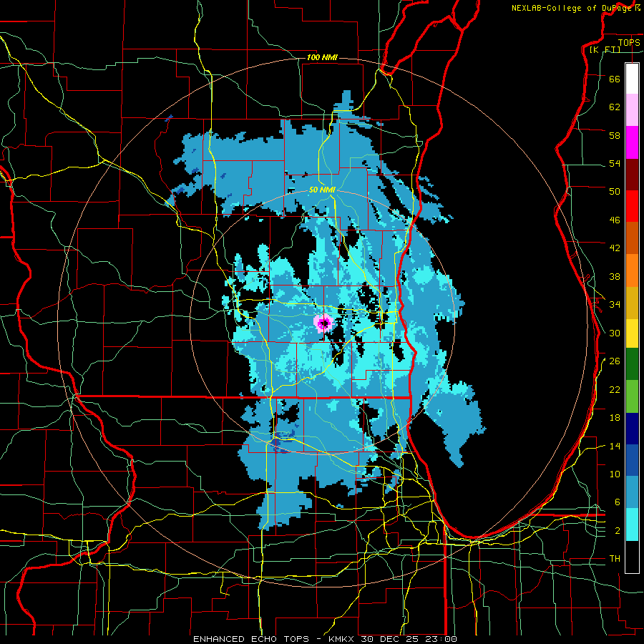
Task: Click the '[K FT]' legend units label
Action: coord(605,49)
